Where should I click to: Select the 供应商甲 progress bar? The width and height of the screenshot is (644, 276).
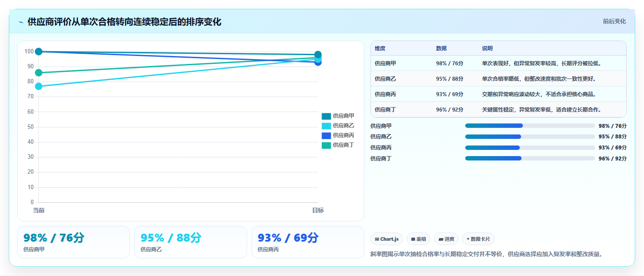(x=530, y=126)
